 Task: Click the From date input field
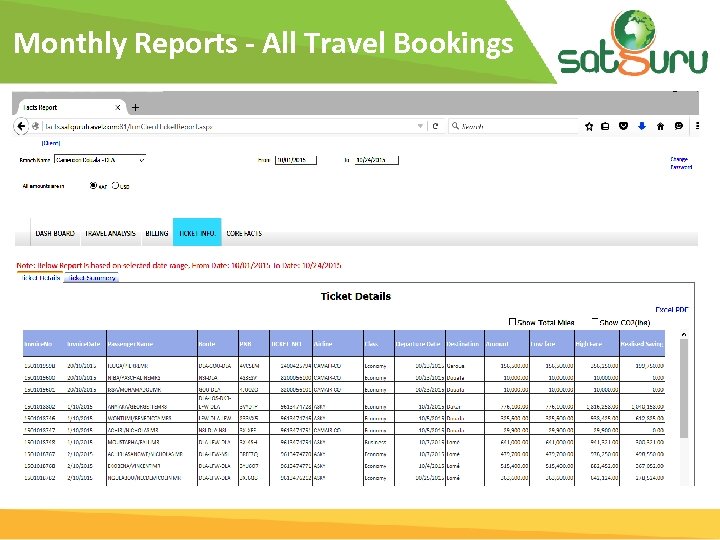point(296,160)
